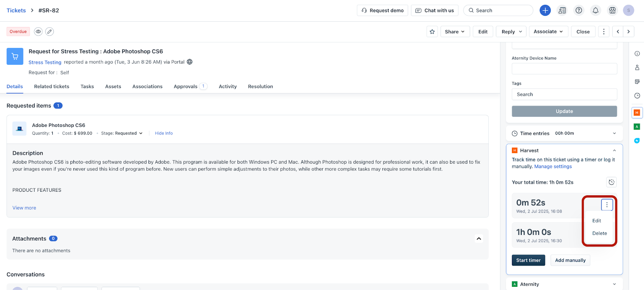Screen dimensions: 644x290
Task: Open the Share dropdown
Action: [455, 31]
